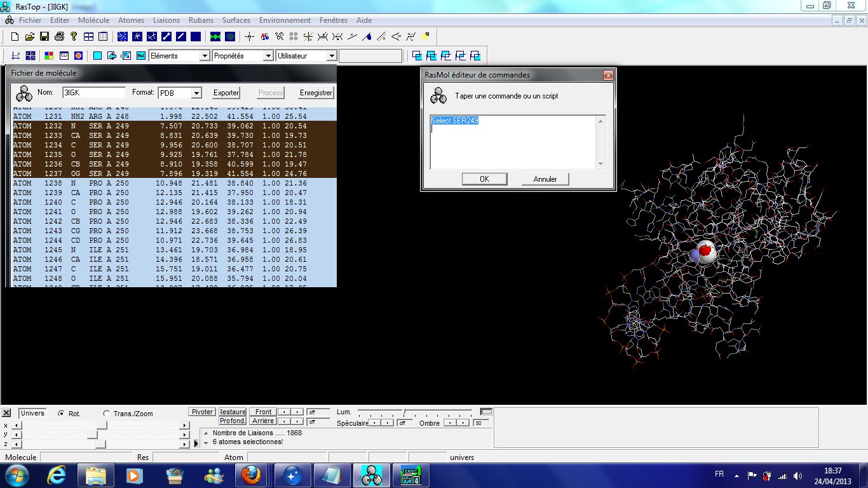Select the Rot. radio button
This screenshot has width=868, height=488.
tap(62, 414)
